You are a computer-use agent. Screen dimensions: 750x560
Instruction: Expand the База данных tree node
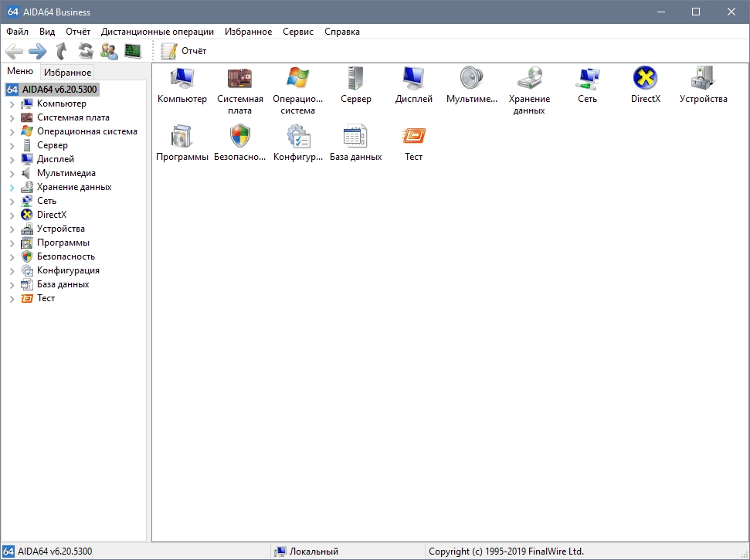(x=12, y=285)
